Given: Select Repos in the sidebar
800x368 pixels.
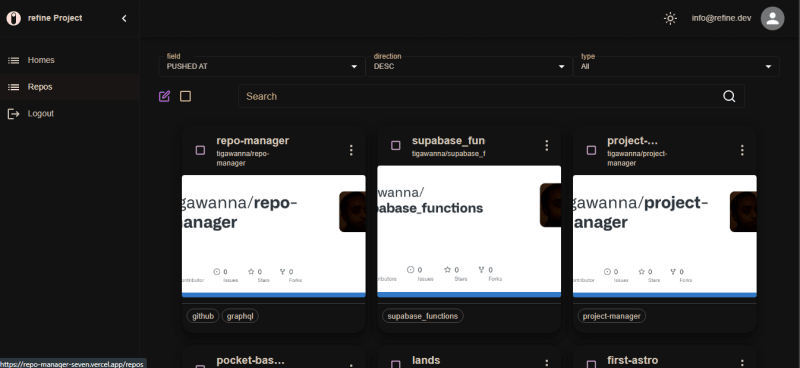Looking at the screenshot, I should (x=69, y=87).
